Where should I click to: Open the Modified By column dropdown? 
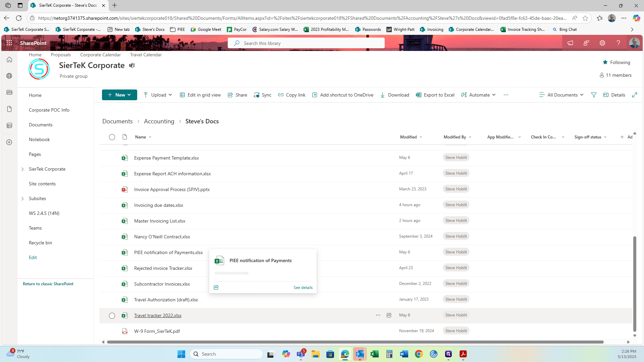458,137
